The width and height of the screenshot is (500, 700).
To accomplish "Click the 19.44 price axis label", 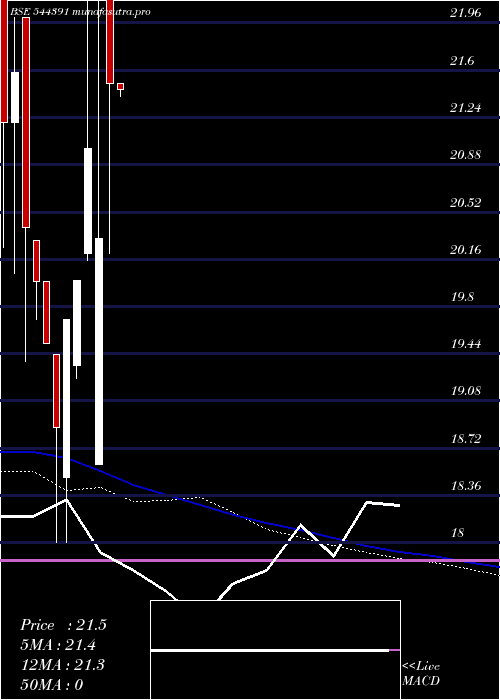I will click(466, 344).
